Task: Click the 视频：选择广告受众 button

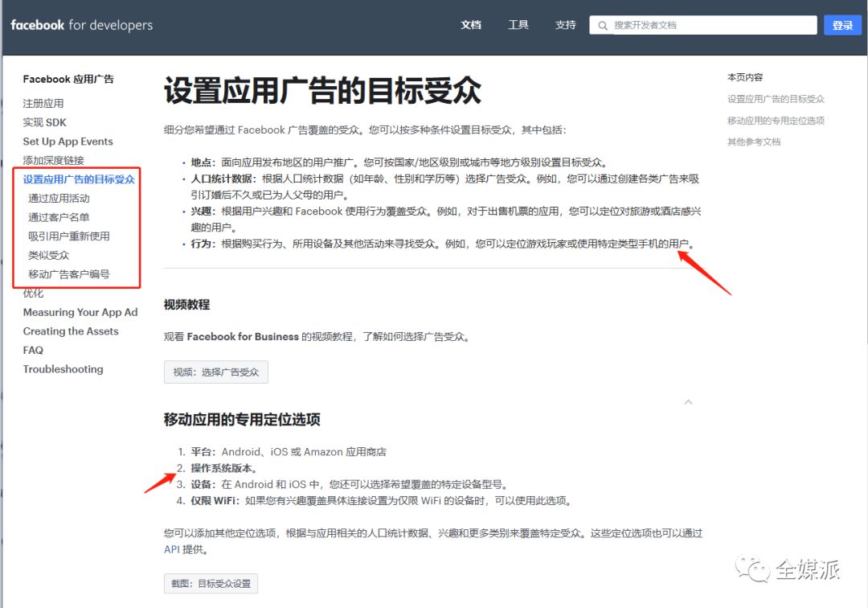Action: [x=216, y=372]
